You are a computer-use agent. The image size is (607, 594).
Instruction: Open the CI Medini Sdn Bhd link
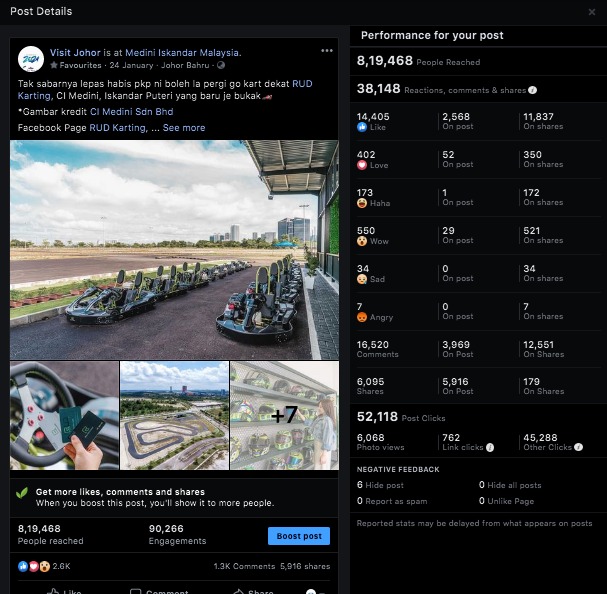pyautogui.click(x=132, y=112)
